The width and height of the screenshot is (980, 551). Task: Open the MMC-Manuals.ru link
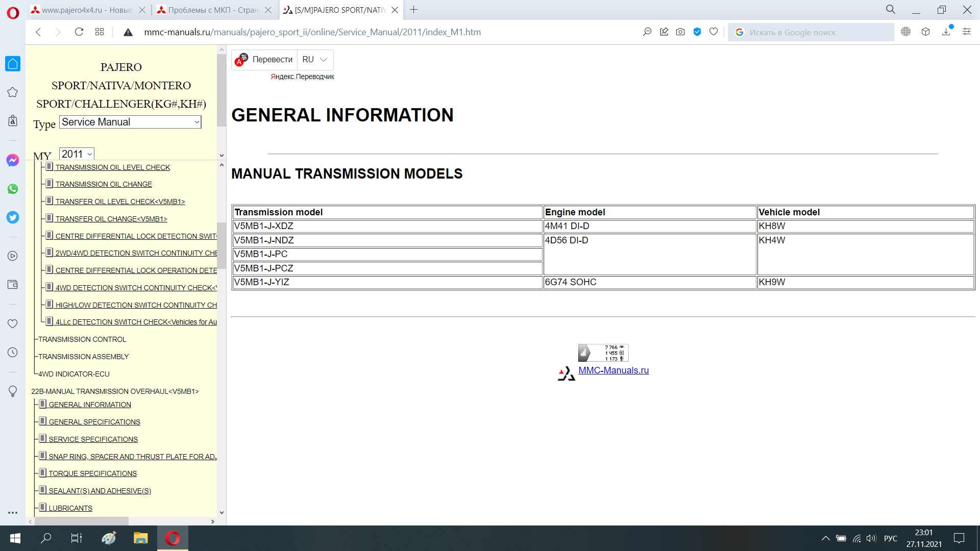pos(614,370)
